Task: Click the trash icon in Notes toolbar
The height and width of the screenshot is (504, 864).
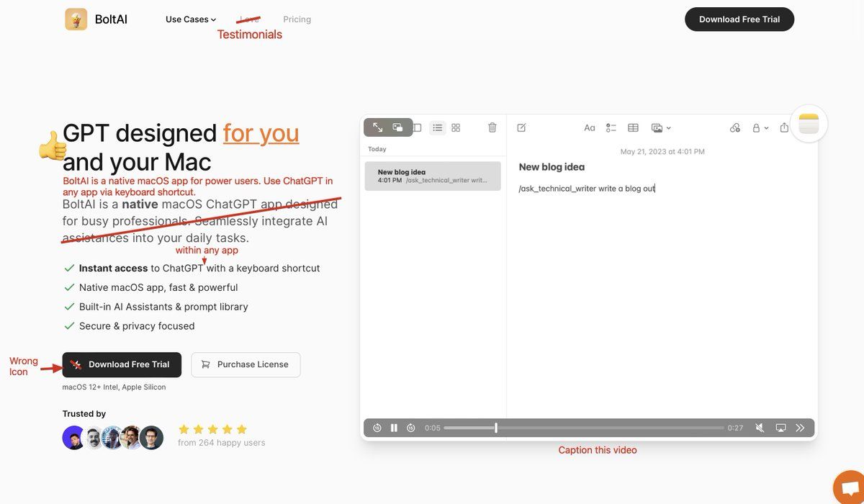Action: pos(492,127)
